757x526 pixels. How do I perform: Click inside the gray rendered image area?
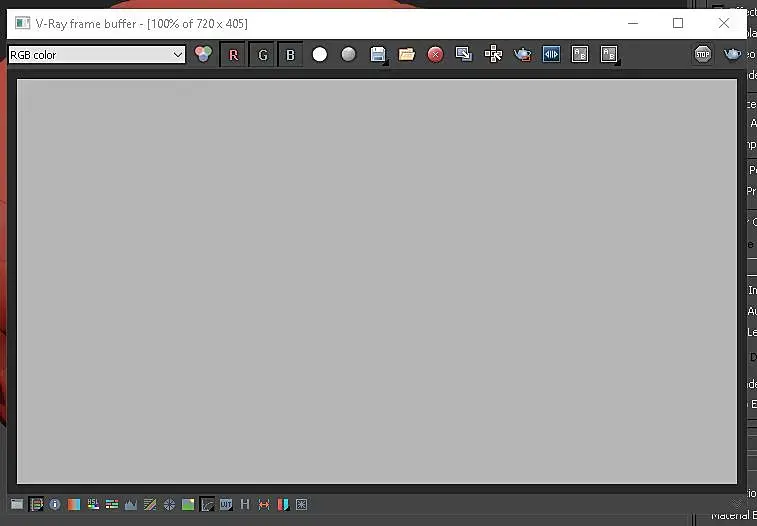377,281
